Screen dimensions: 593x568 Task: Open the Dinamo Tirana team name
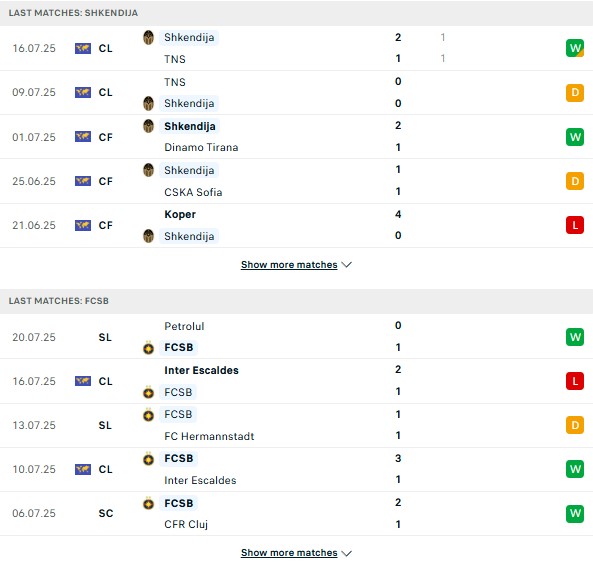(201, 147)
